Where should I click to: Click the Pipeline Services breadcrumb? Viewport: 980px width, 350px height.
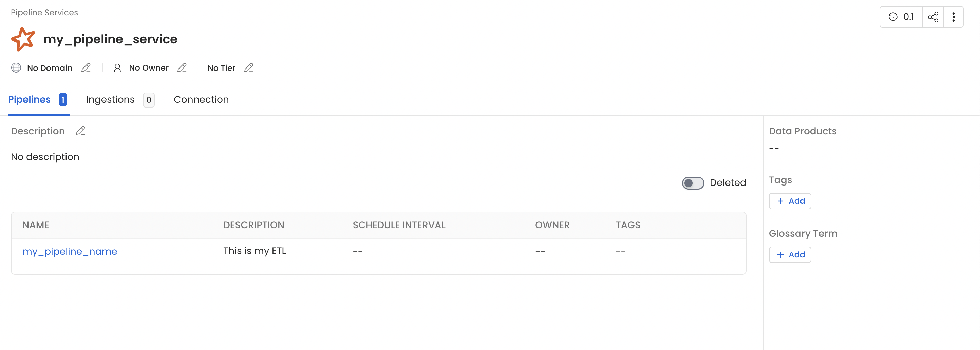[x=44, y=13]
